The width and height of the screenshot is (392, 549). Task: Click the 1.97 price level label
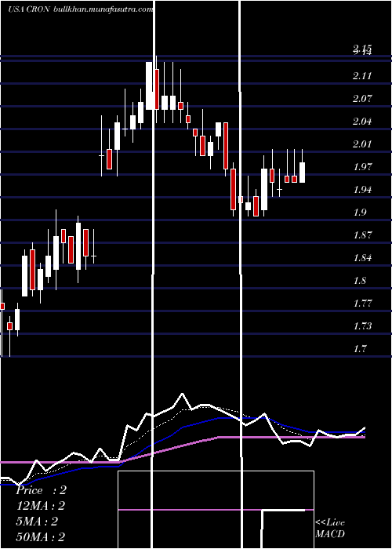coord(362,166)
